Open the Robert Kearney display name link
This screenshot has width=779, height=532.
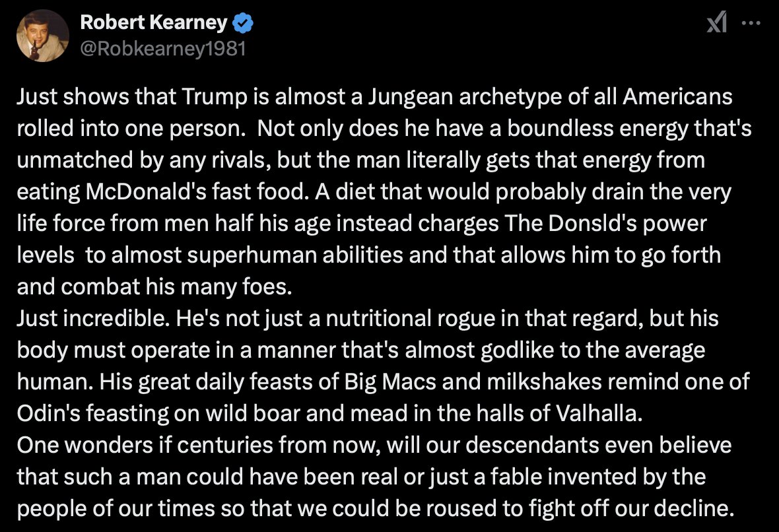tap(153, 24)
